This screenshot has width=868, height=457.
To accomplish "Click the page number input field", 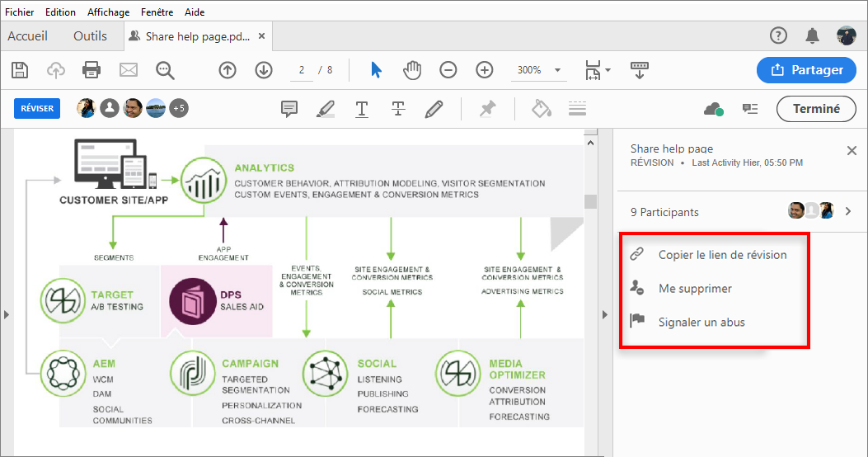I will [302, 70].
